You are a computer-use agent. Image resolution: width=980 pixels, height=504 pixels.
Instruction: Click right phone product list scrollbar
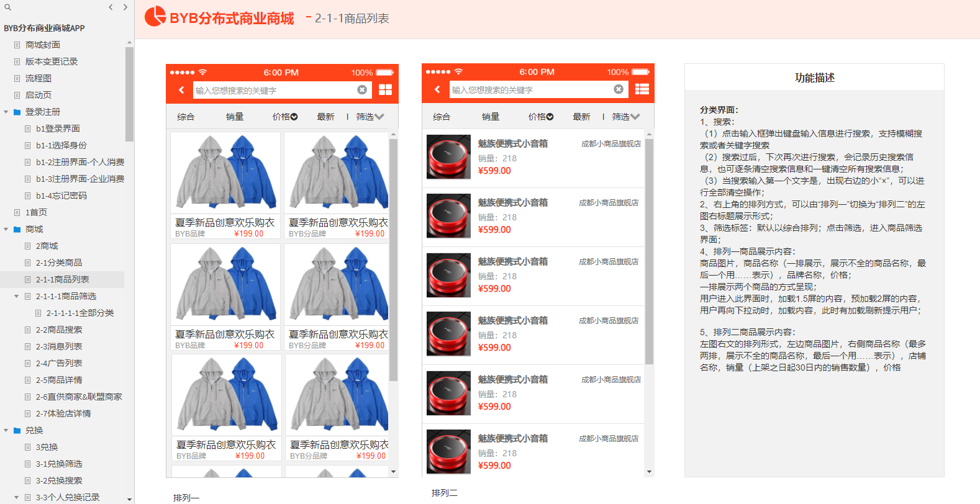[649, 252]
